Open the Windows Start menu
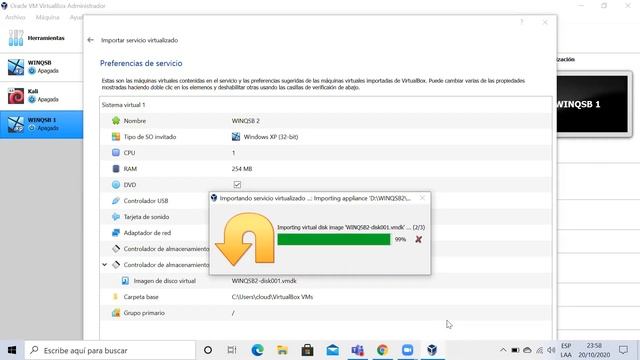The height and width of the screenshot is (360, 640). coord(12,350)
